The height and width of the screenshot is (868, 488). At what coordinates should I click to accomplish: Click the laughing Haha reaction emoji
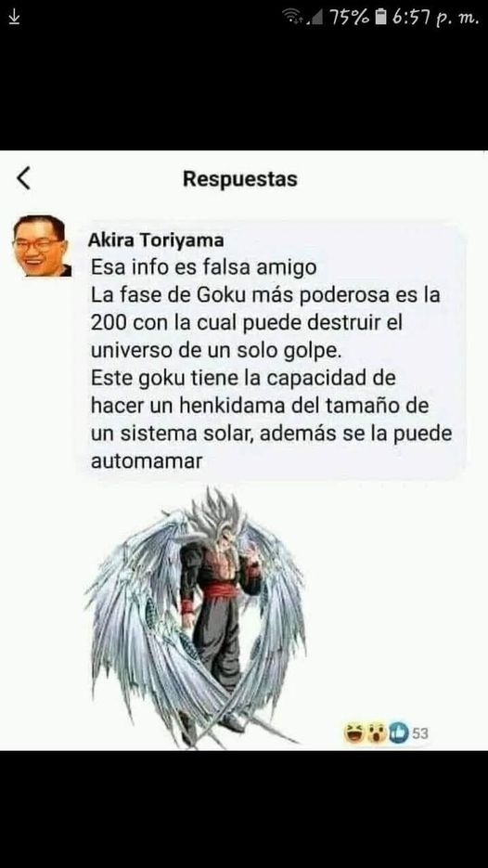353,733
